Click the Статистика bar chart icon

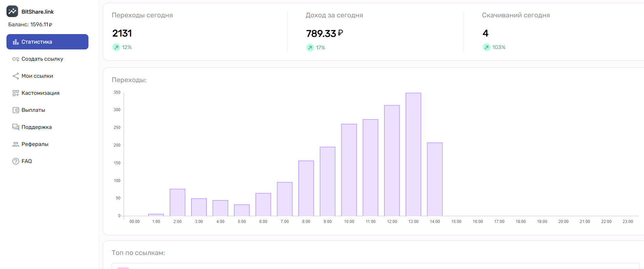pos(16,42)
